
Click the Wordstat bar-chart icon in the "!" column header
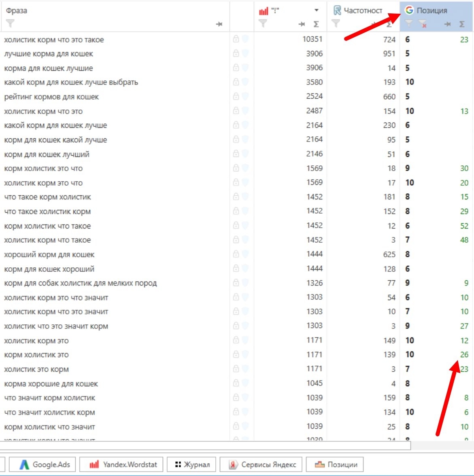point(264,11)
